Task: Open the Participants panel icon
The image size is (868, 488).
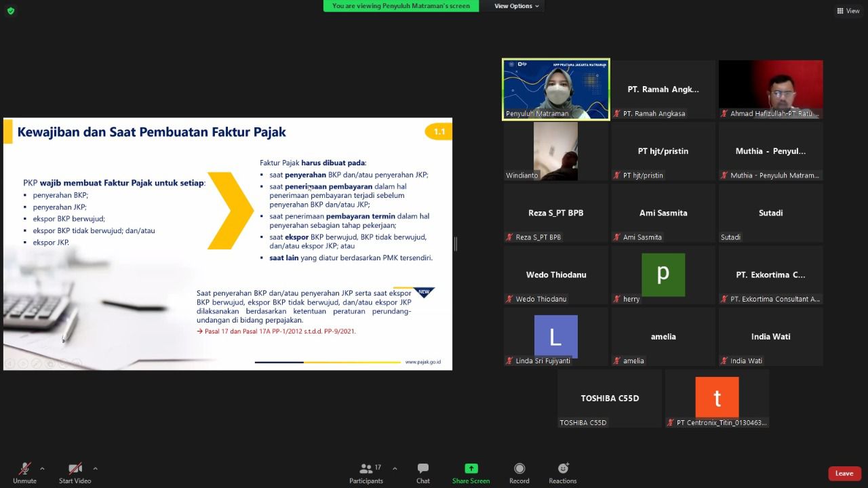Action: [366, 468]
